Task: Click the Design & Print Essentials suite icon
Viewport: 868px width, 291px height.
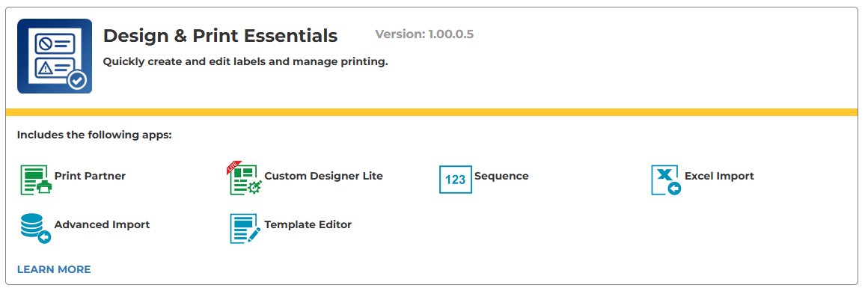Action: pos(55,56)
